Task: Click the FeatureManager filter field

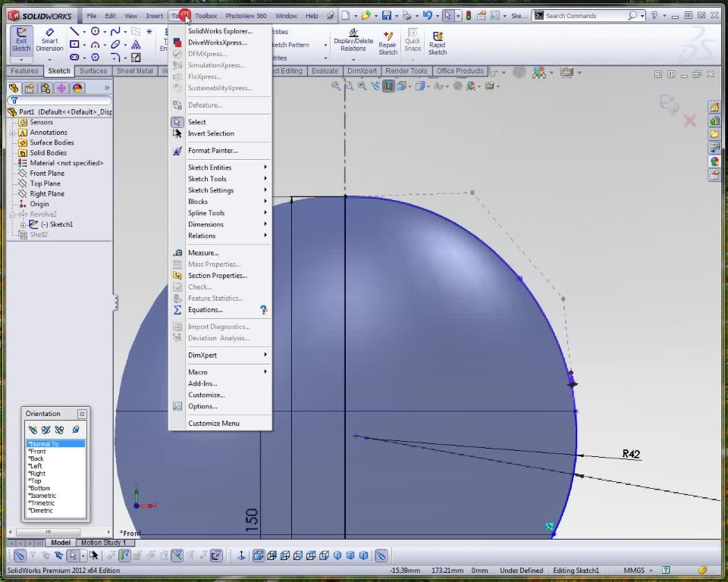Action: tap(59, 100)
